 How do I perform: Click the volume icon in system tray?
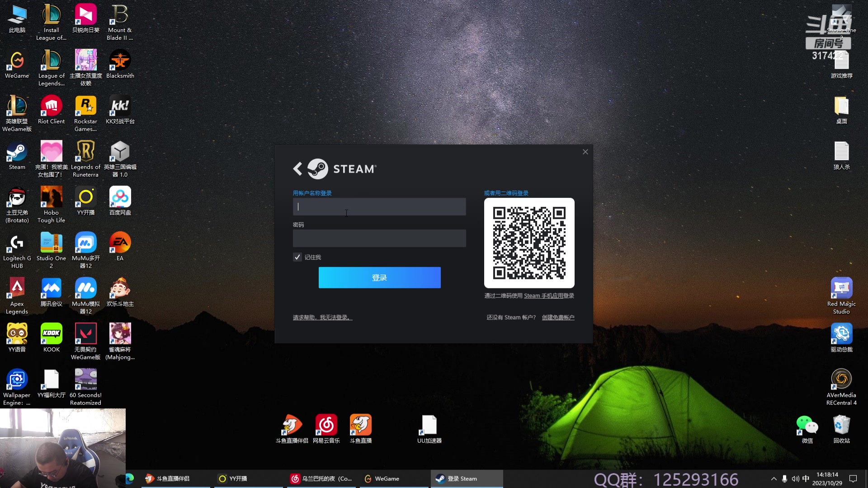[795, 479]
